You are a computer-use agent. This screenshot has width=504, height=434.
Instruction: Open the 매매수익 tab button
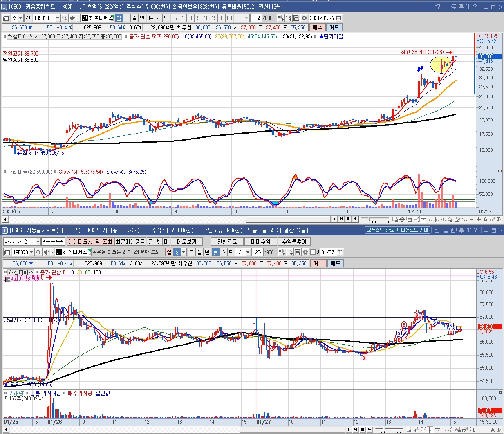[x=261, y=242]
